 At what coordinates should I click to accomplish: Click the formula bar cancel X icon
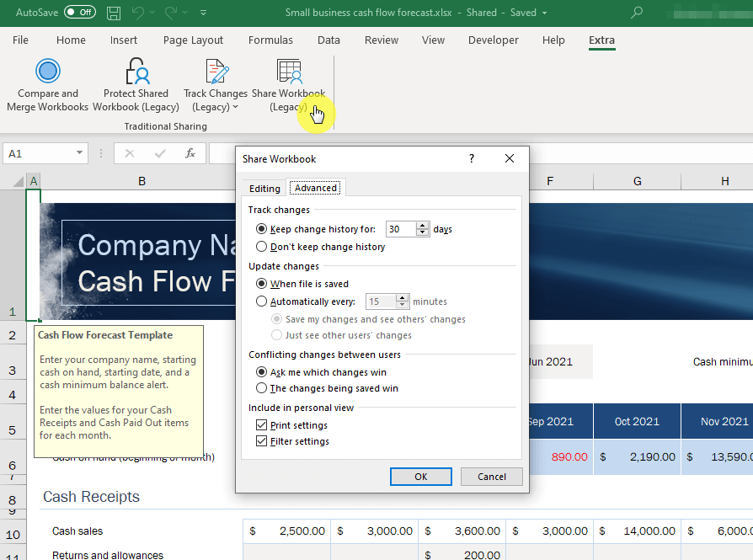click(x=129, y=153)
